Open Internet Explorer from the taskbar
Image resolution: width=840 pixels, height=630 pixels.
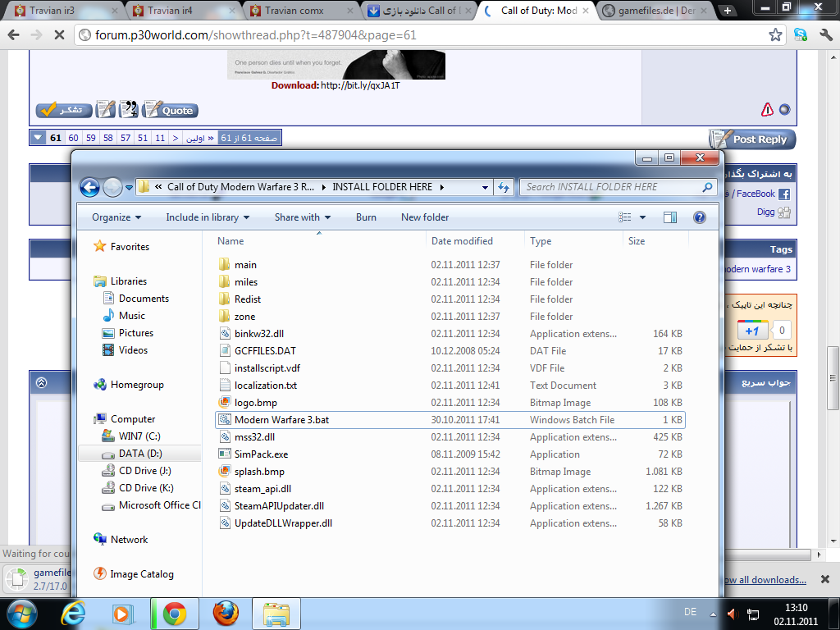pos(73,614)
